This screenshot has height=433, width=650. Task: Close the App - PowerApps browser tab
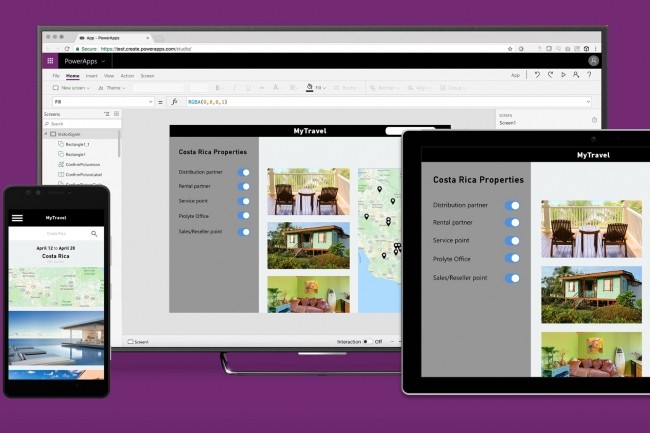click(148, 38)
